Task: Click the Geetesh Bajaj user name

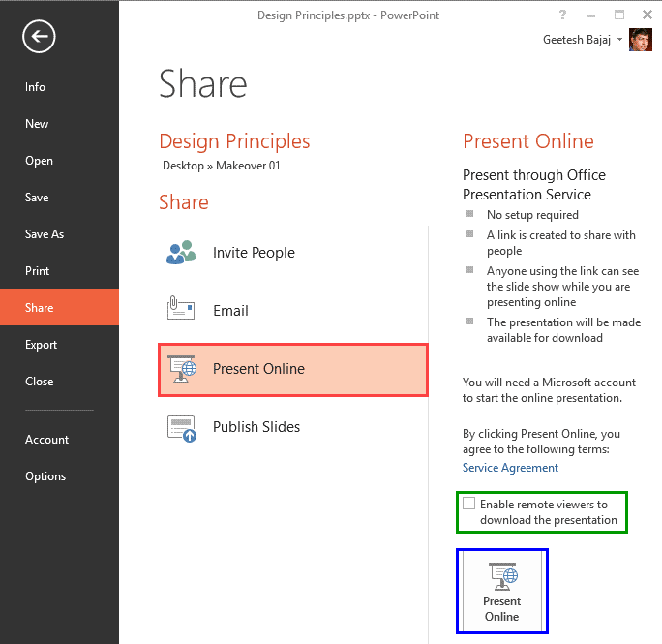Action: (x=577, y=40)
